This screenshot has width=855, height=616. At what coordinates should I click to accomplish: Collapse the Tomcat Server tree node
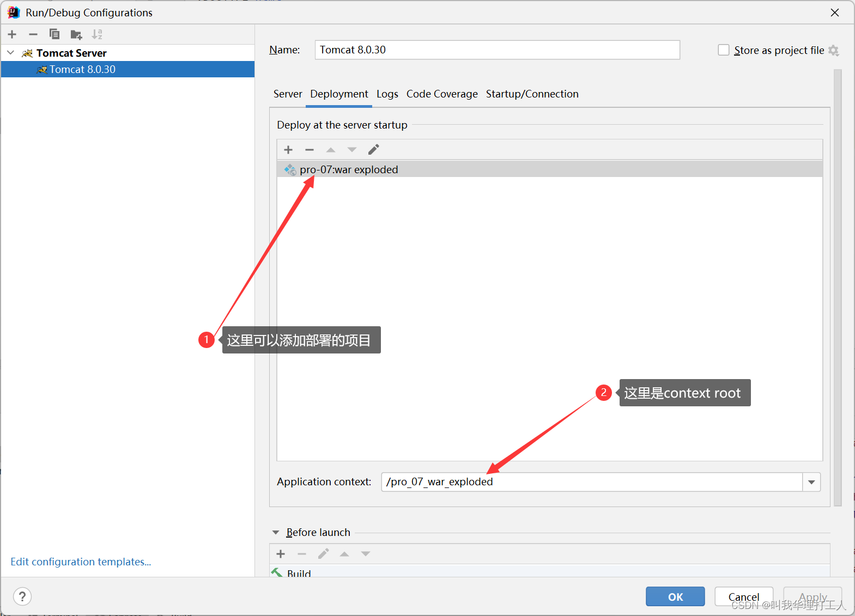pos(11,53)
